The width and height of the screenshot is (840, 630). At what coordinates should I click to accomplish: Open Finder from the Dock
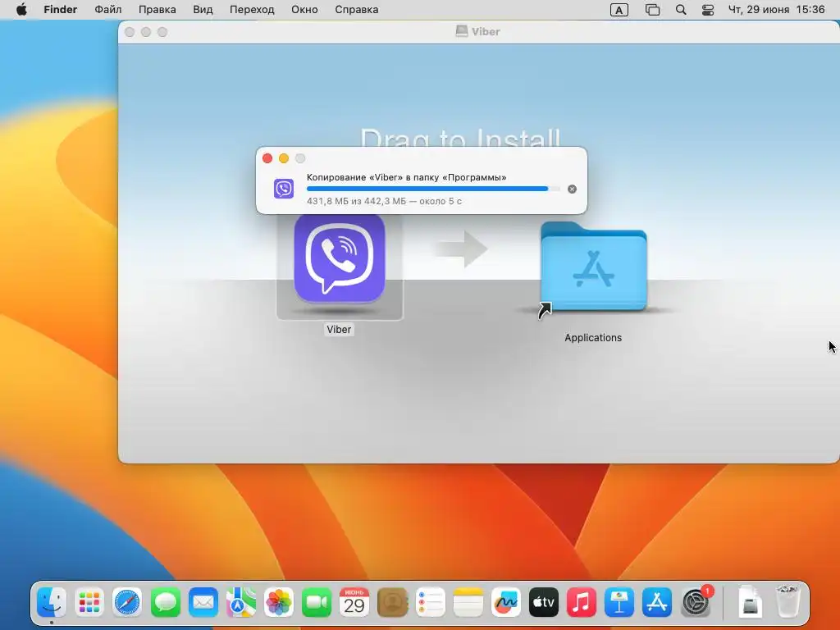tap(52, 603)
